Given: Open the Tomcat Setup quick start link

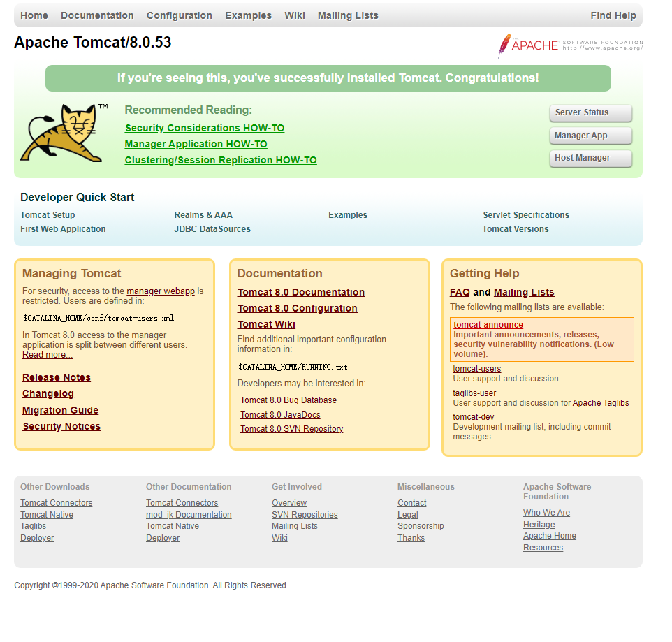Looking at the screenshot, I should click(48, 215).
